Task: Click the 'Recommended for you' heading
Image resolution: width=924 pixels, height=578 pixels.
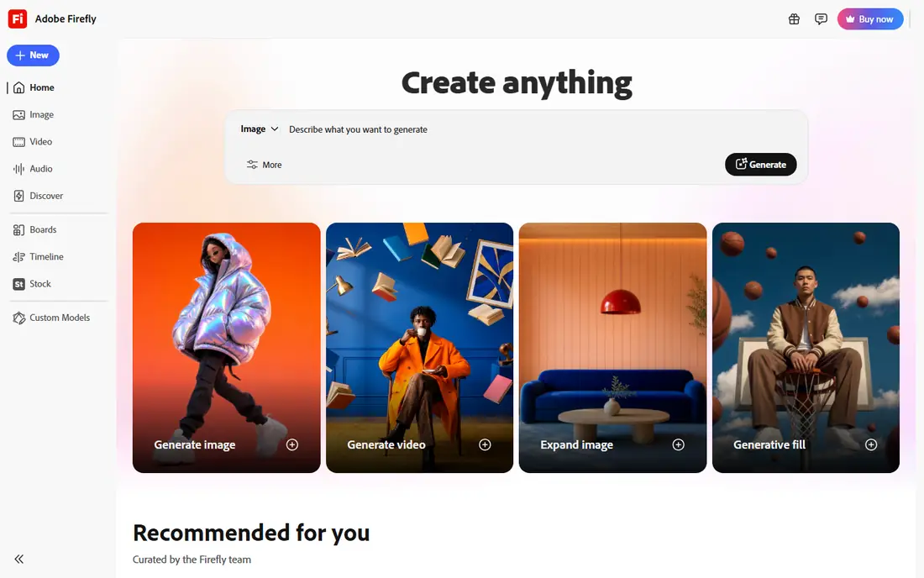Action: (251, 533)
